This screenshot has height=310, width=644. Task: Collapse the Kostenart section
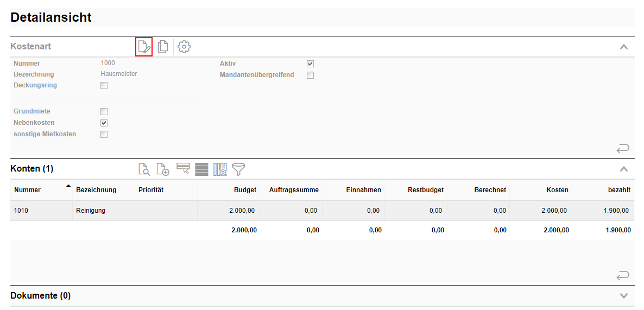tap(624, 47)
